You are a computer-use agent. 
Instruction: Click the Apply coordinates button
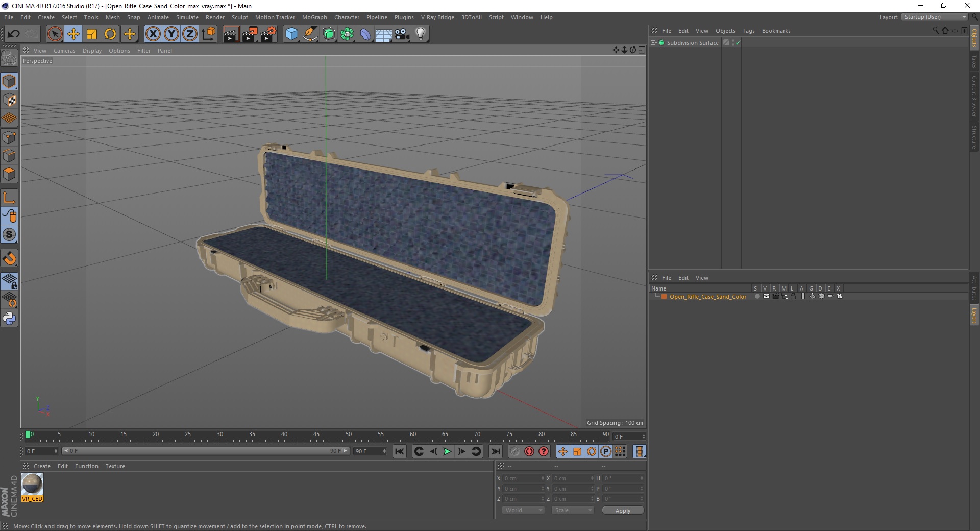pyautogui.click(x=623, y=510)
